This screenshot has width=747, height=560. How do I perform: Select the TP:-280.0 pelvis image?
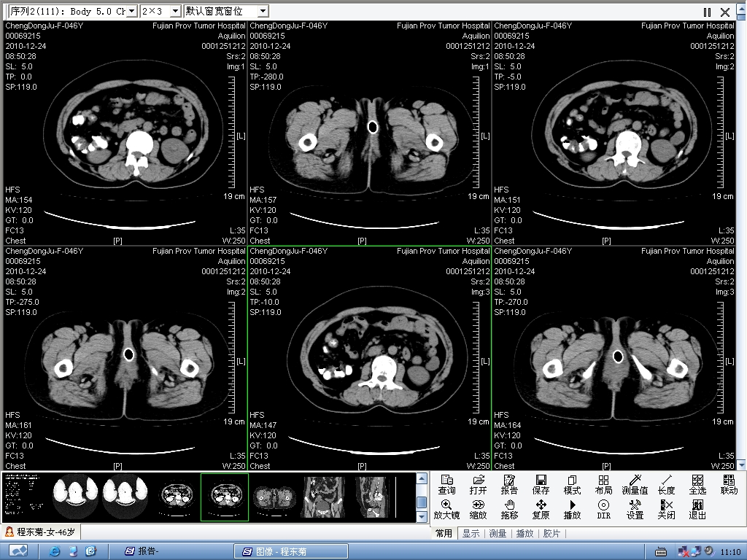[x=370, y=133]
